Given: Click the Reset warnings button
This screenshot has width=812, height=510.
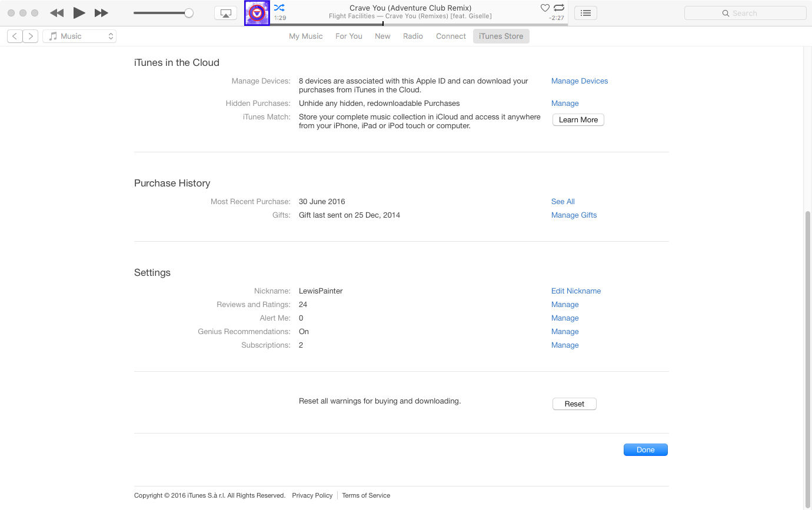Looking at the screenshot, I should 574,404.
